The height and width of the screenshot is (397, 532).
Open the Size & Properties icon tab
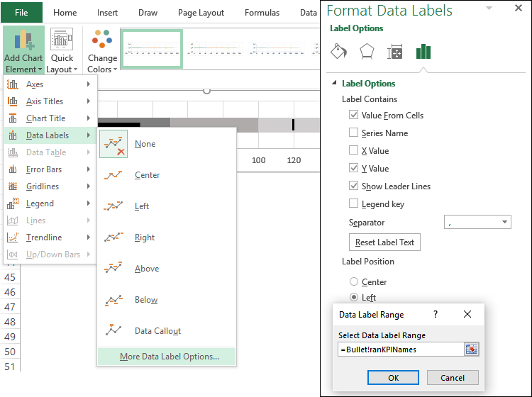point(395,52)
